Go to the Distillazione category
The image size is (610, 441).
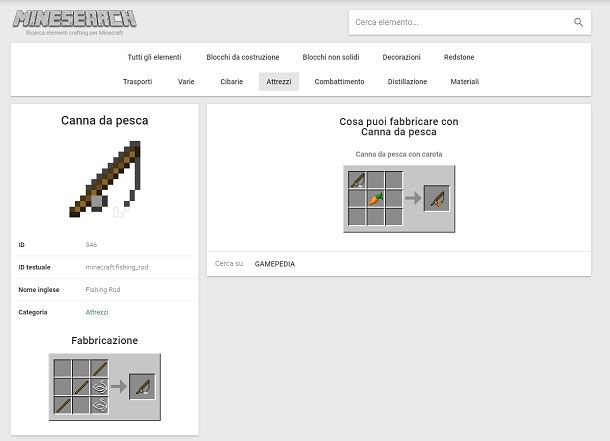click(x=407, y=82)
